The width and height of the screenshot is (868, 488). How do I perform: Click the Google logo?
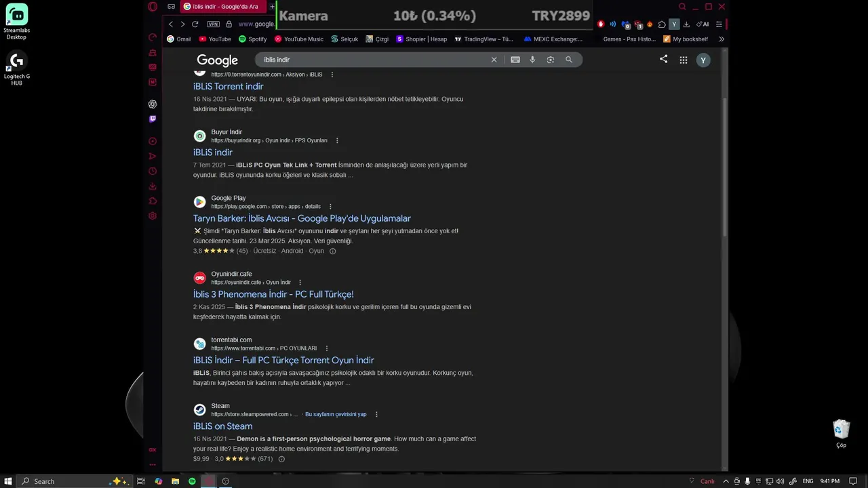(217, 60)
